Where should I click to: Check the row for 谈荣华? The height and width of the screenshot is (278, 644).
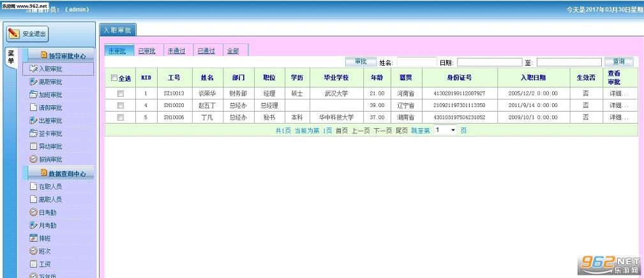pos(121,93)
